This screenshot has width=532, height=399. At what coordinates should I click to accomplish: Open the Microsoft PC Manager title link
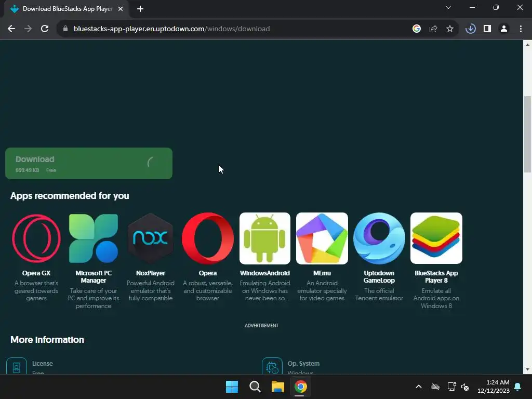(x=94, y=277)
